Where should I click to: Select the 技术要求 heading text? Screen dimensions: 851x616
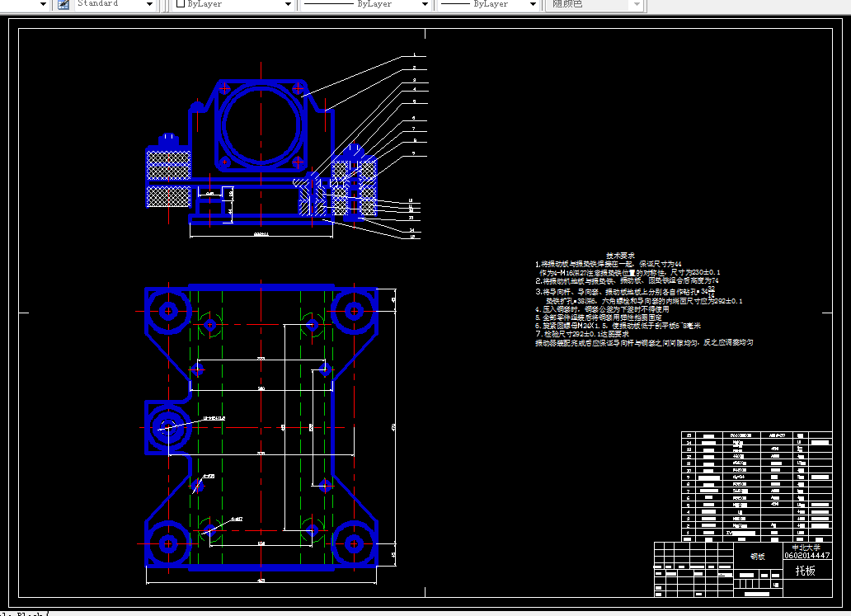620,256
